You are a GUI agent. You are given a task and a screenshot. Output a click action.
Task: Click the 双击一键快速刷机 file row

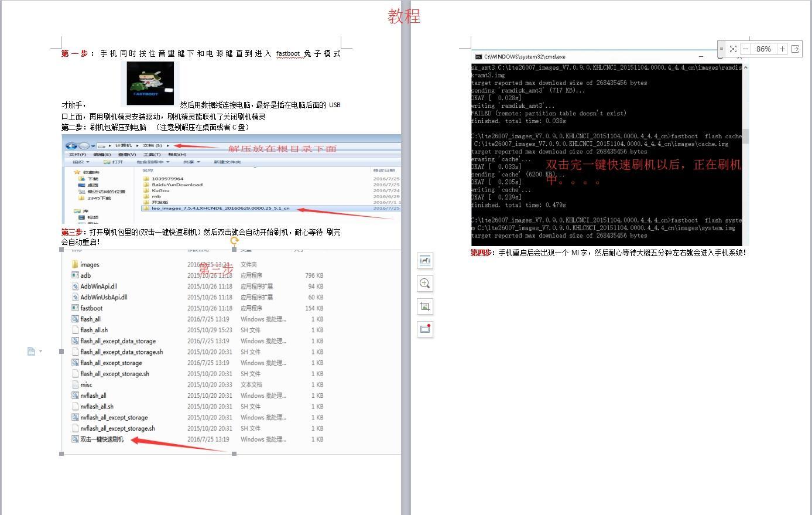(x=197, y=439)
